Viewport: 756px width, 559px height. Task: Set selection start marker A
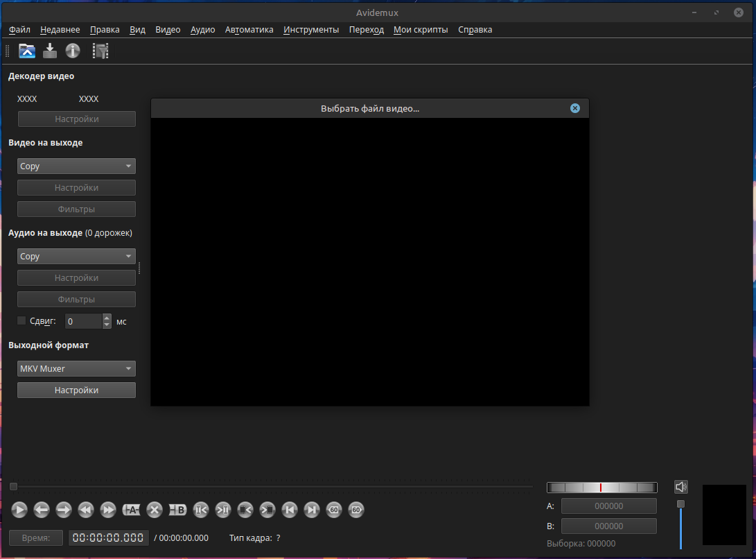pos(131,510)
